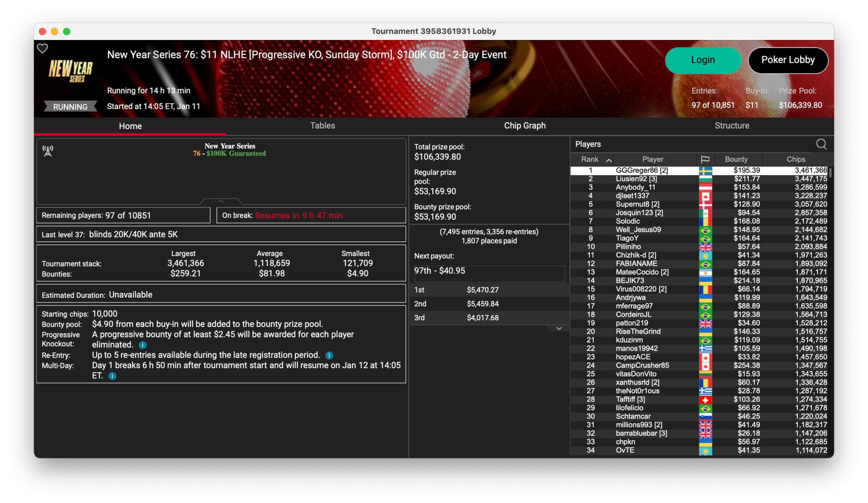Collapse the banner panel with chevron

coord(221,201)
